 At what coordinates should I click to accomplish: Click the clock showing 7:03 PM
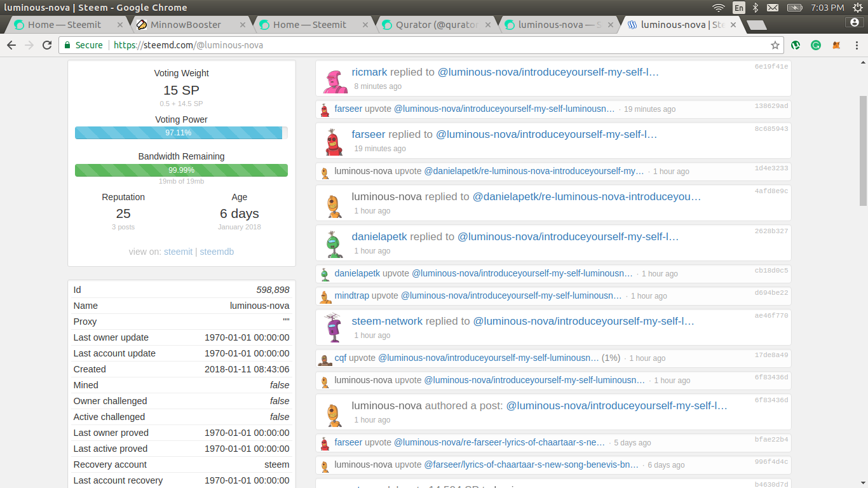click(x=828, y=8)
